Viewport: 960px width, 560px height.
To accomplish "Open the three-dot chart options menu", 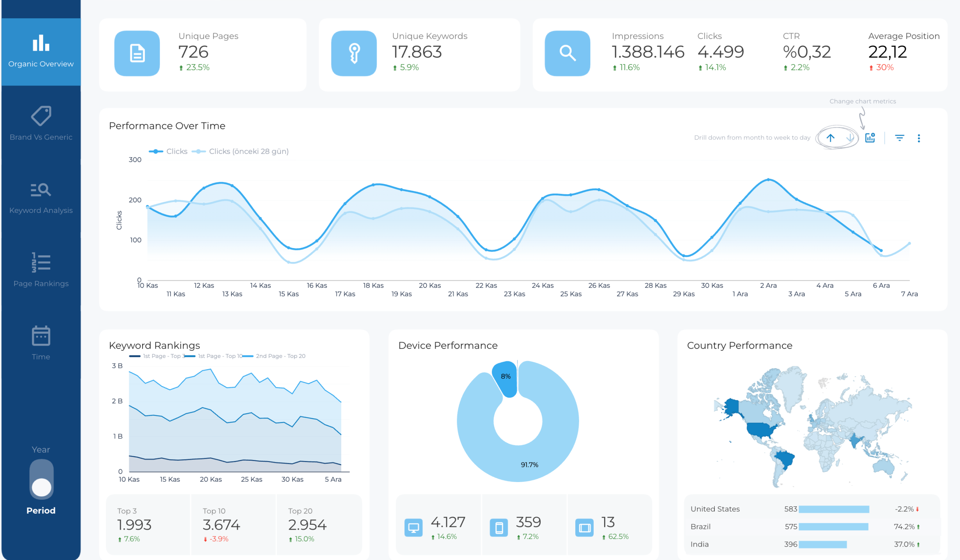I will click(919, 138).
